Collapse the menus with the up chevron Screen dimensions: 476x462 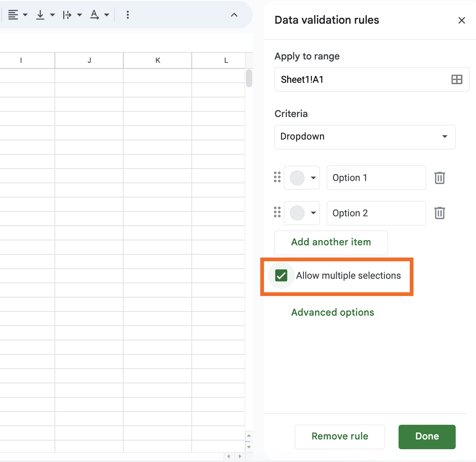234,15
